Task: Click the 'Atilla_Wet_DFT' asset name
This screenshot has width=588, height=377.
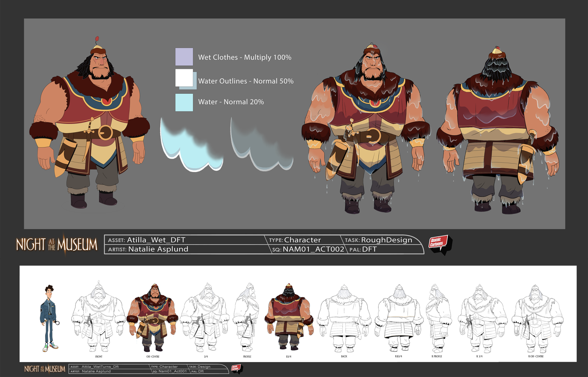Action: (156, 240)
